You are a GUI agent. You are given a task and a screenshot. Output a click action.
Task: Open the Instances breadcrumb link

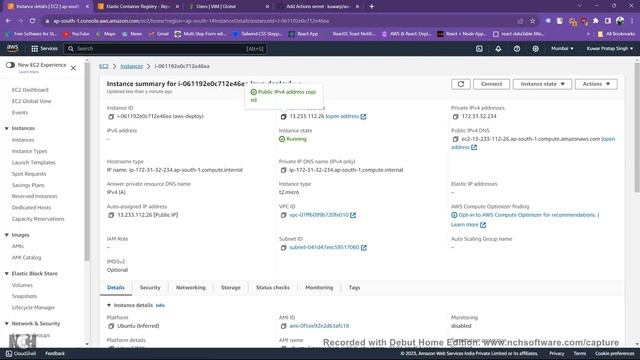point(131,66)
